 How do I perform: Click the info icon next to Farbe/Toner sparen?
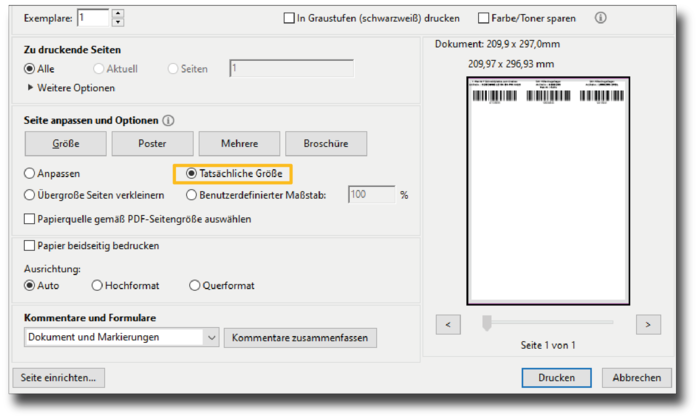coord(600,18)
